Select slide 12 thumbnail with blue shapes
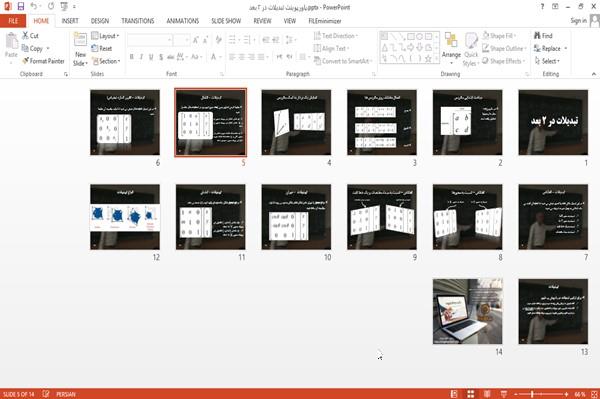This screenshot has height=399, width=600. 125,217
